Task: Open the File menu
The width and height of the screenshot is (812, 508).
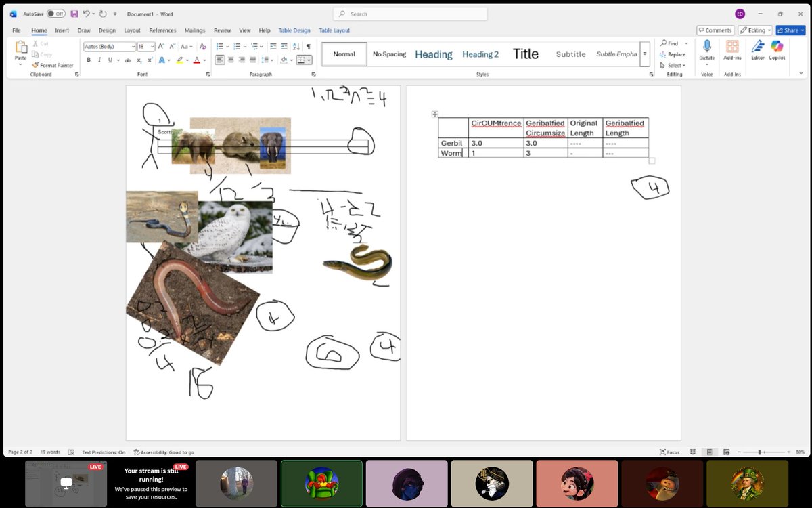Action: pyautogui.click(x=16, y=30)
